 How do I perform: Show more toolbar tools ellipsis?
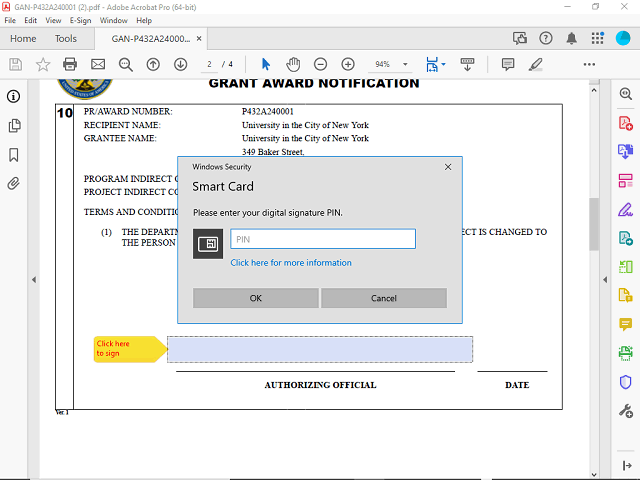tap(589, 64)
